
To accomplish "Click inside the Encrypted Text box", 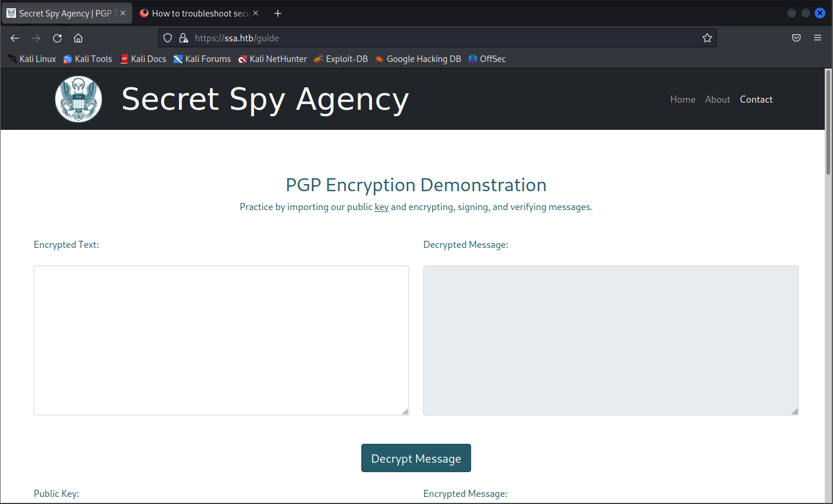I will 221,340.
